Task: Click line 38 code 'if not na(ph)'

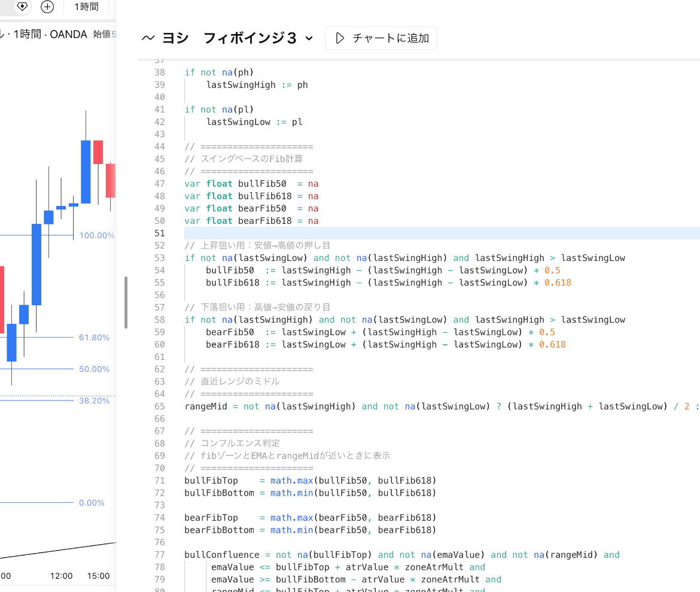Action: tap(219, 72)
